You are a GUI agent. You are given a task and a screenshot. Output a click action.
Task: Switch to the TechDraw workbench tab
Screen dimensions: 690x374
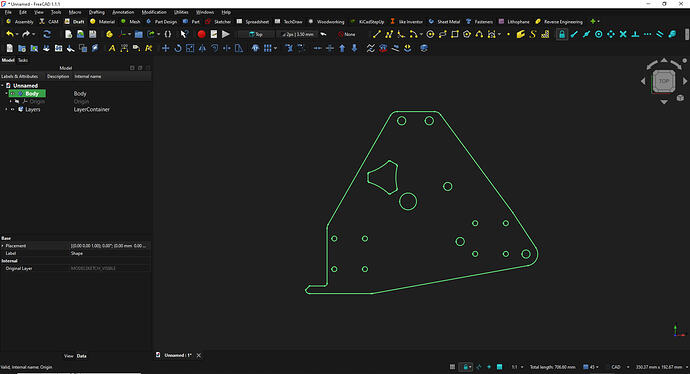click(x=289, y=22)
